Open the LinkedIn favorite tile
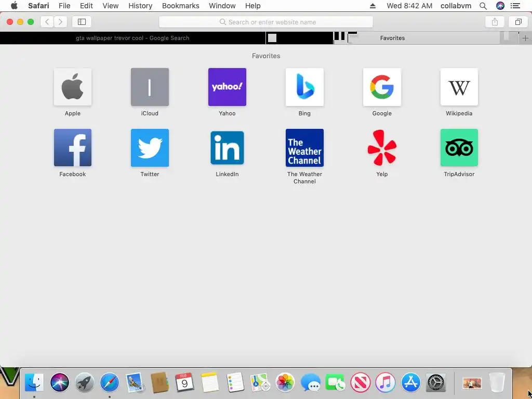 [x=227, y=148]
